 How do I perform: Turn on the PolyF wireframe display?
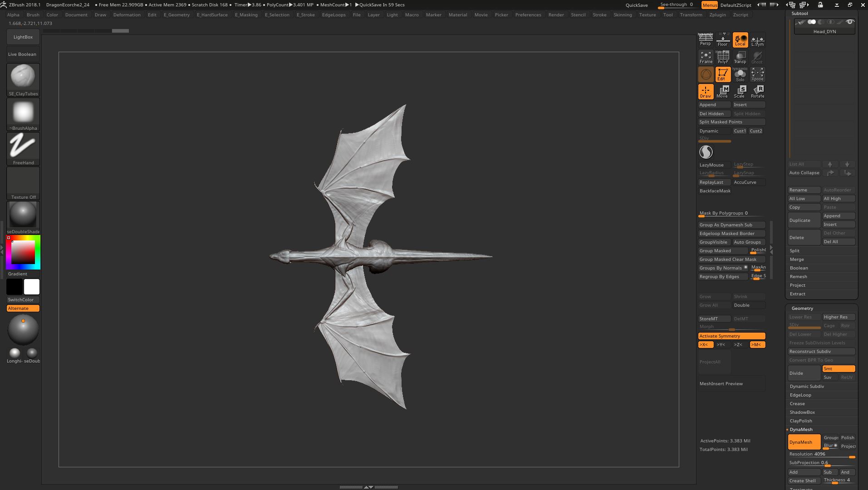tap(723, 57)
